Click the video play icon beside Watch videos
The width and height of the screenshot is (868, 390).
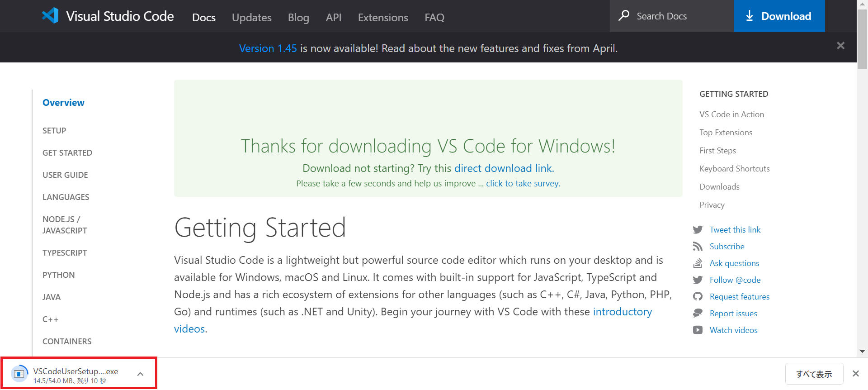coord(698,330)
